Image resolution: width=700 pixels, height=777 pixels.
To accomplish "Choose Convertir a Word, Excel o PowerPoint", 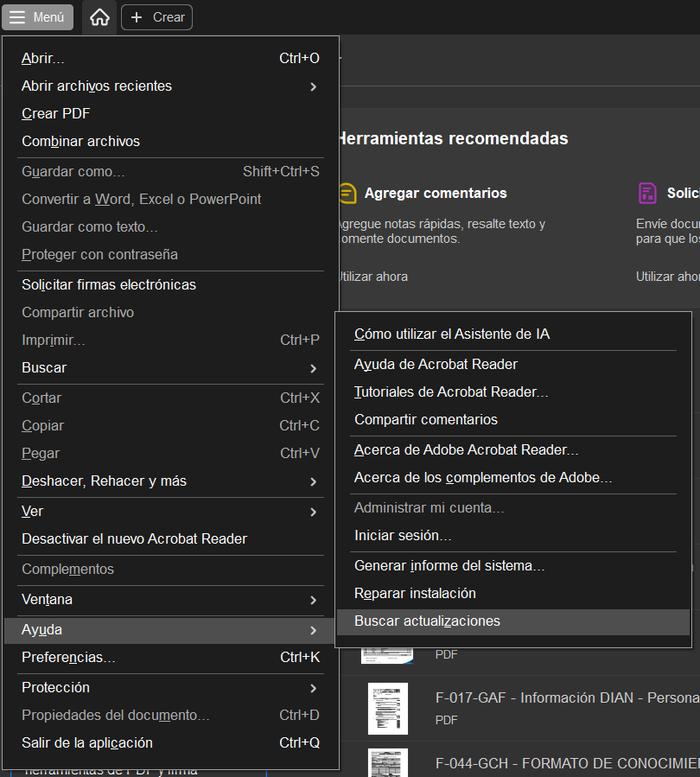I will pos(170,199).
